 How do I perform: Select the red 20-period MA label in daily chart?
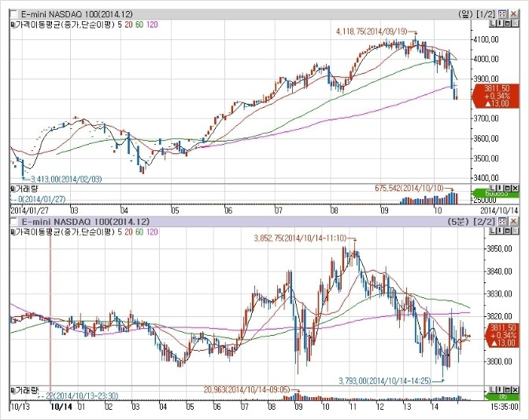pyautogui.click(x=128, y=24)
